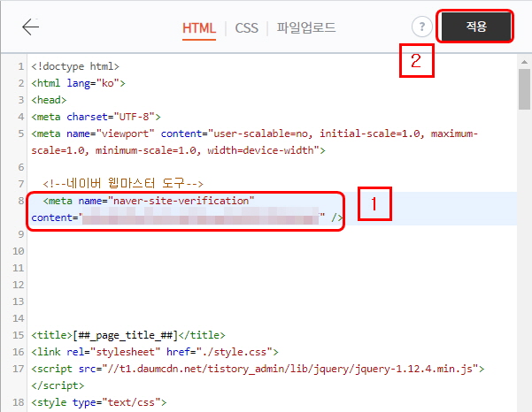Viewport: 532px width, 412px height.
Task: Click the minimum-scale wrapped line text
Action: (178, 151)
